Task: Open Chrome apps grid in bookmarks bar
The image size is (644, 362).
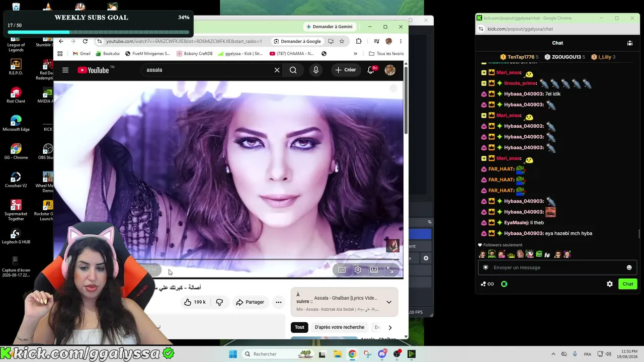Action: (60, 54)
